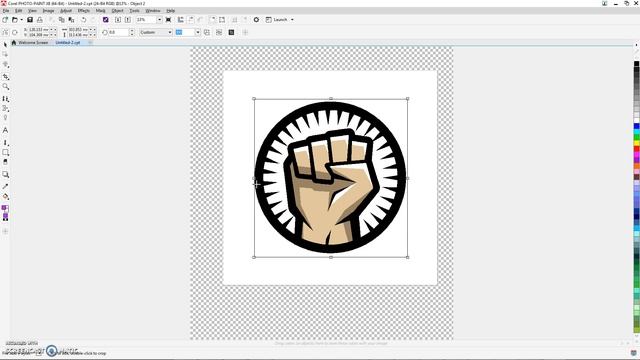This screenshot has height=360, width=640.
Task: Click the Import icon
Action: coord(118,20)
